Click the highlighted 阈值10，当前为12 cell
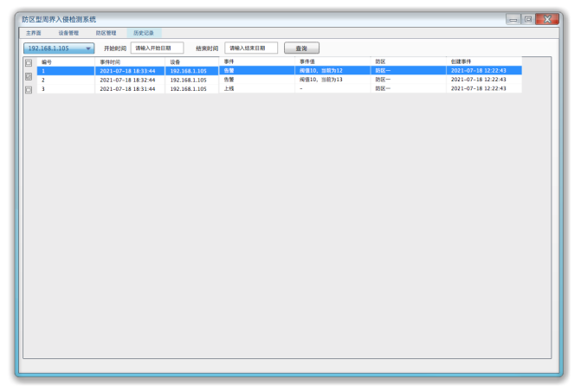Viewport: 581px width, 392px height. point(321,71)
